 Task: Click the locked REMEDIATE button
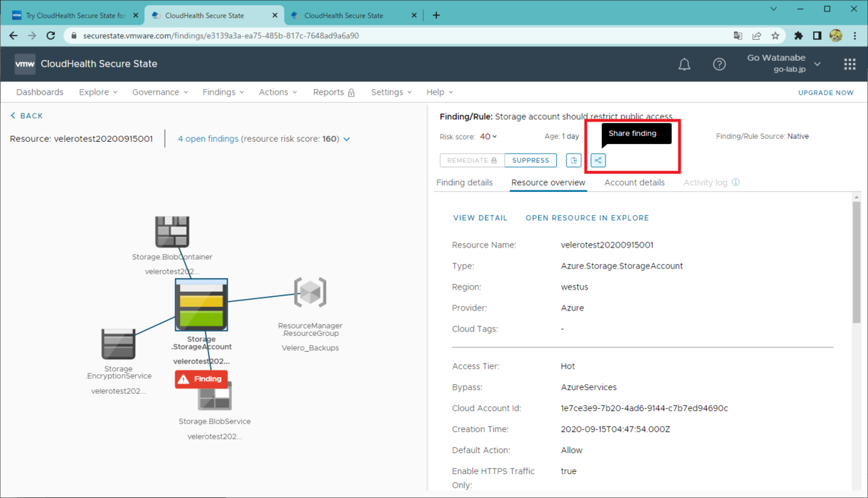472,161
